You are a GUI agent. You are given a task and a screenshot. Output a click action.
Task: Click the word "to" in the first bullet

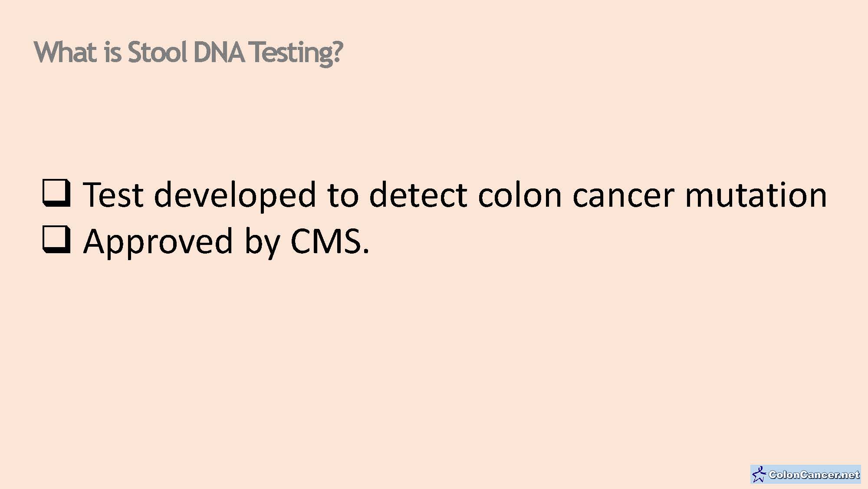343,195
